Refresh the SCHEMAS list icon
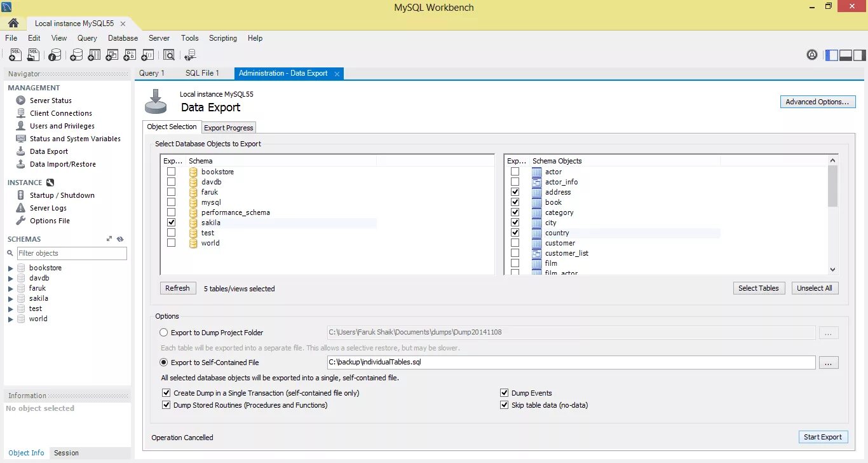The image size is (868, 463). tap(120, 239)
